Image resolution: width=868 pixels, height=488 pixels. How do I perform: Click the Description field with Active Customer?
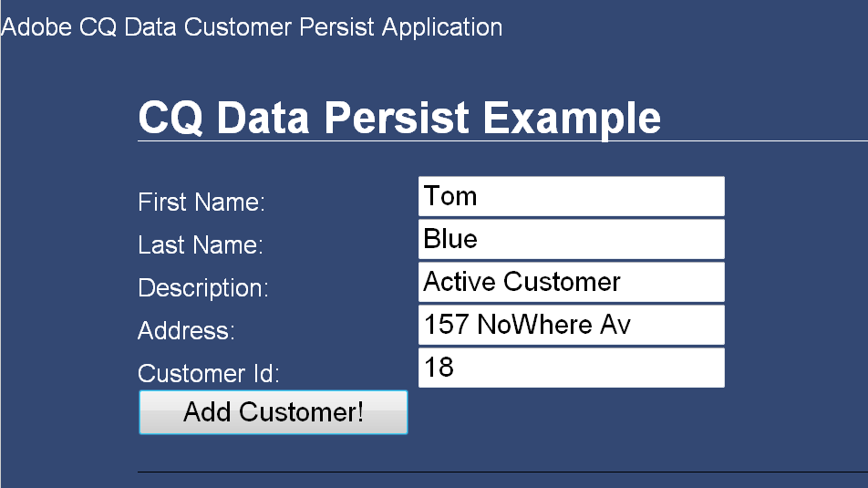coord(571,282)
